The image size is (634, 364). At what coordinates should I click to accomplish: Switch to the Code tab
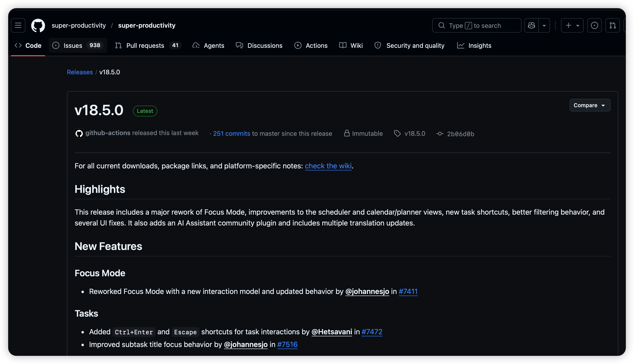(28, 46)
